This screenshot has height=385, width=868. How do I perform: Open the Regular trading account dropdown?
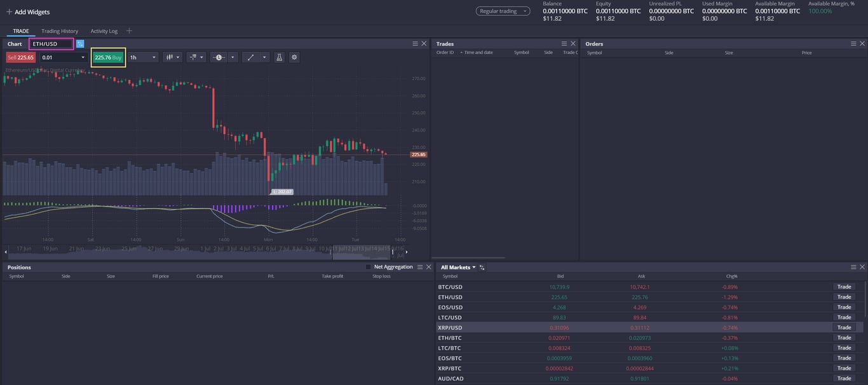[503, 11]
